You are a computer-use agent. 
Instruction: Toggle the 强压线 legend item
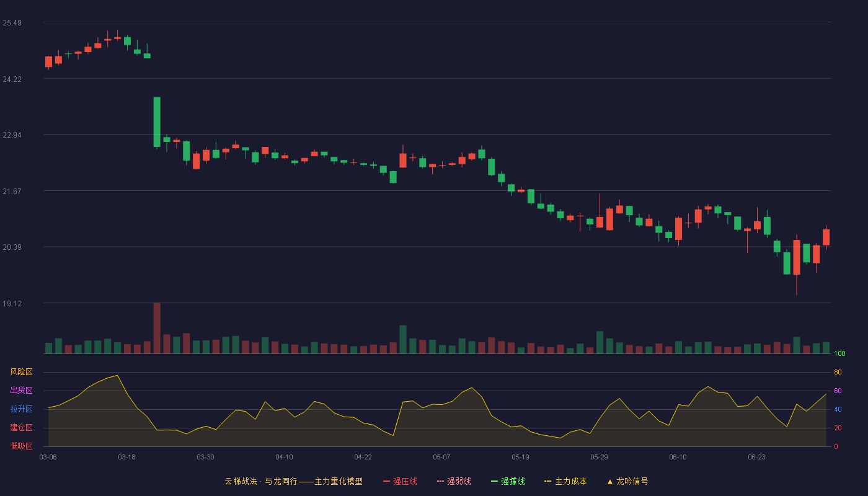tap(400, 481)
